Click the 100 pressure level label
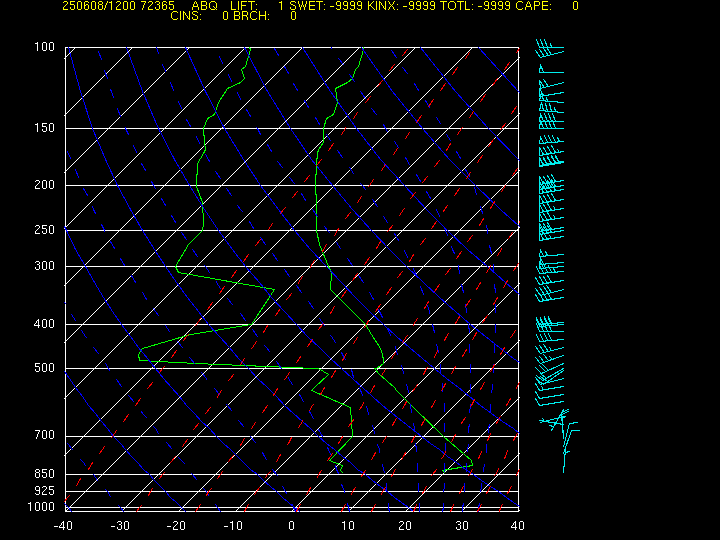This screenshot has width=720, height=540. click(x=44, y=47)
